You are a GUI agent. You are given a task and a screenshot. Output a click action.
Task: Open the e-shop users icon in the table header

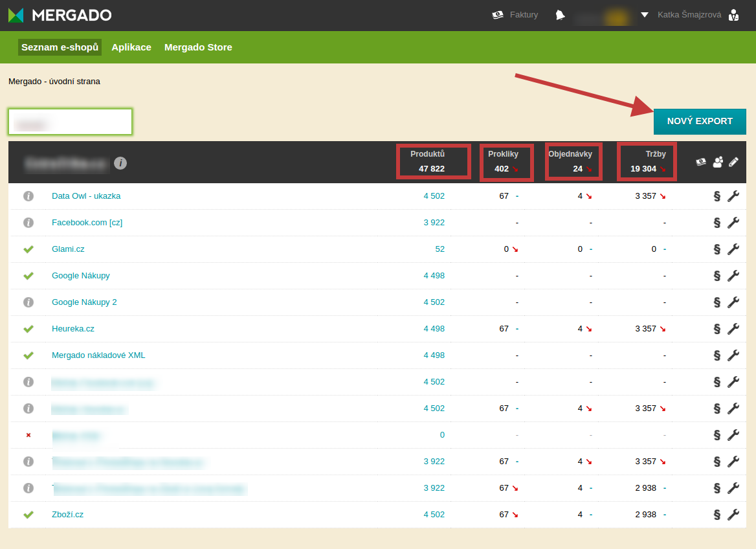tap(718, 162)
